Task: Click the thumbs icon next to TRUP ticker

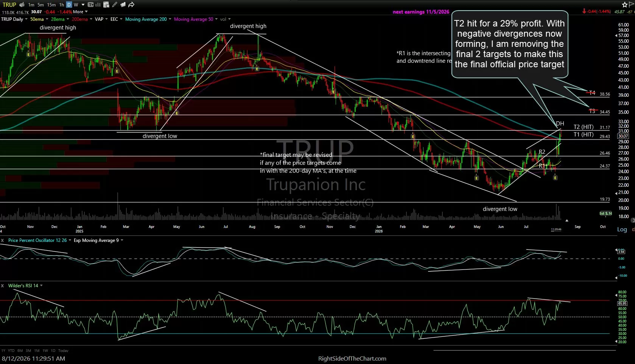Action: pos(22,5)
